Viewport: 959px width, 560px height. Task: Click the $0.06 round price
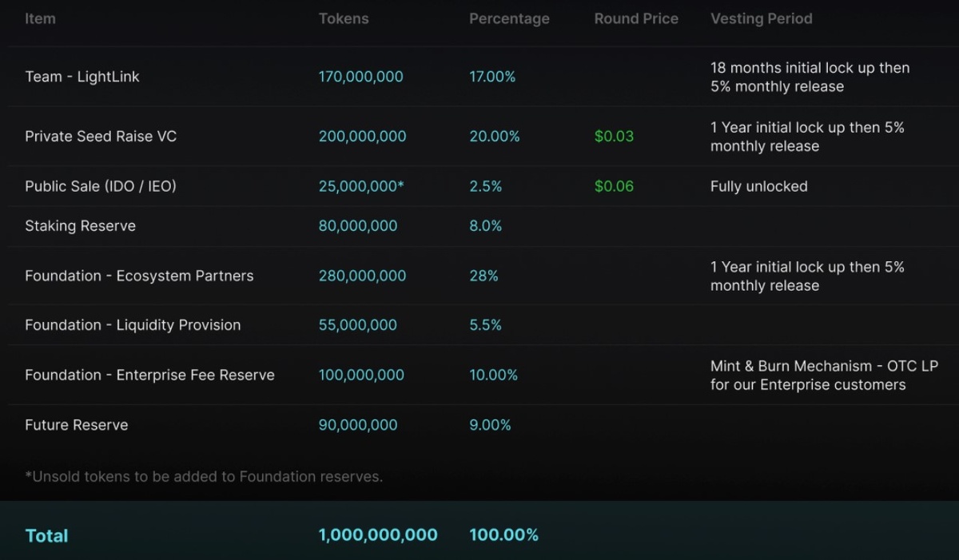614,186
